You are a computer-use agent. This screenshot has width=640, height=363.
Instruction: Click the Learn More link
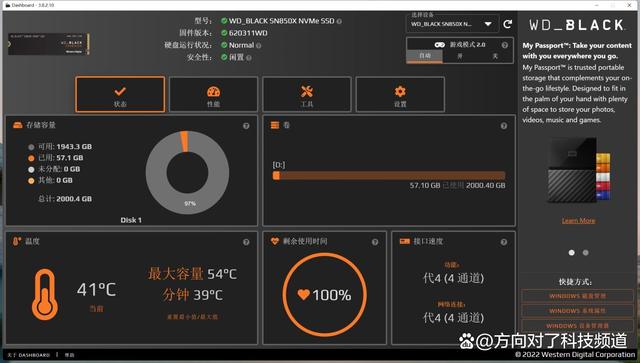(578, 220)
